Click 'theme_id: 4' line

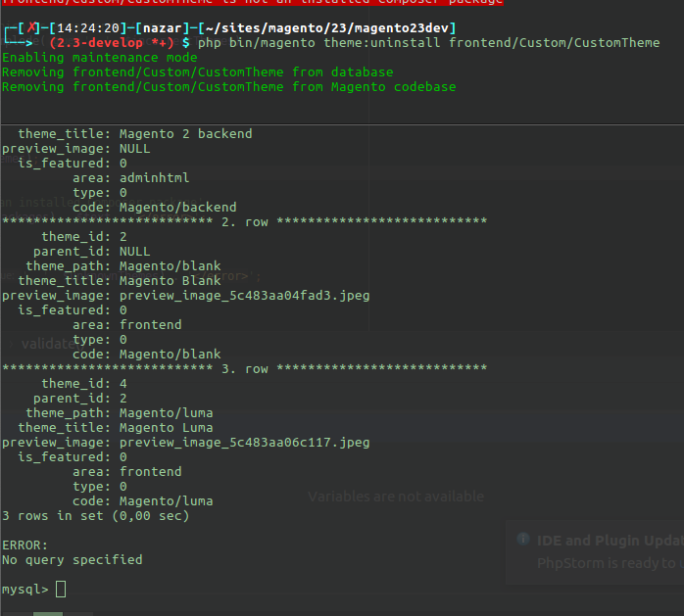[x=84, y=384]
